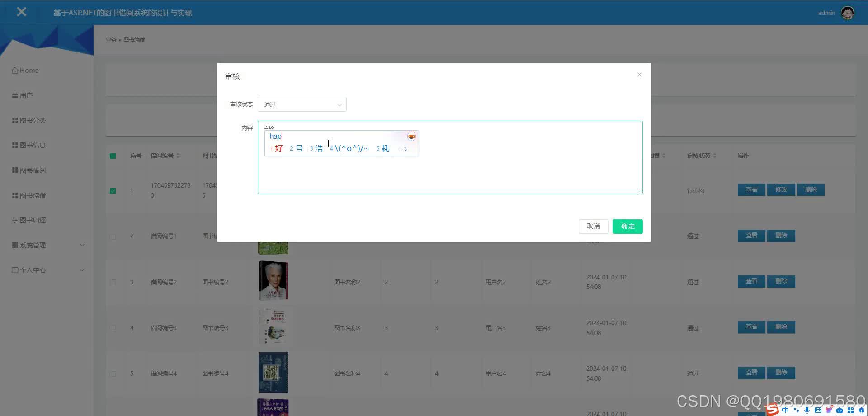Click the Sogou emoji icon in the IME candidate box
This screenshot has width=868, height=416.
[411, 137]
